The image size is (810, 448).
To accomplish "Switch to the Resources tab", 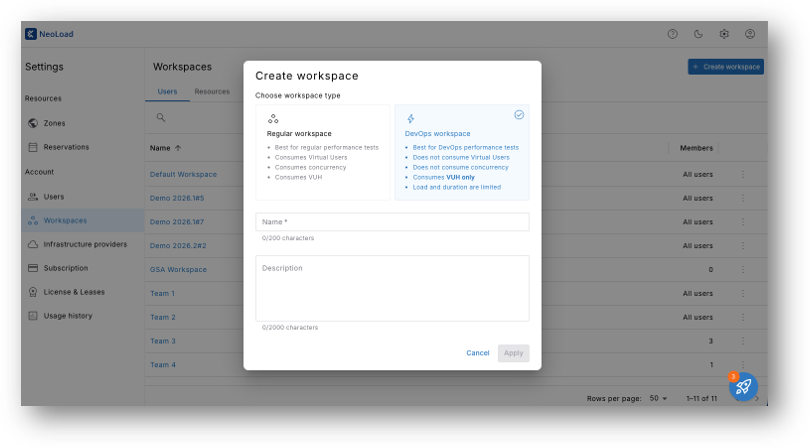I will (212, 91).
